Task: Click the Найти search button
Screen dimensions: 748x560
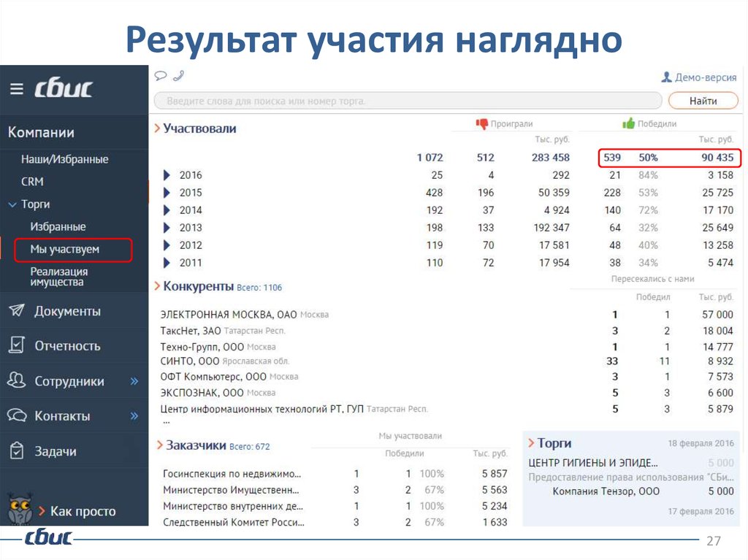Action: coord(702,101)
